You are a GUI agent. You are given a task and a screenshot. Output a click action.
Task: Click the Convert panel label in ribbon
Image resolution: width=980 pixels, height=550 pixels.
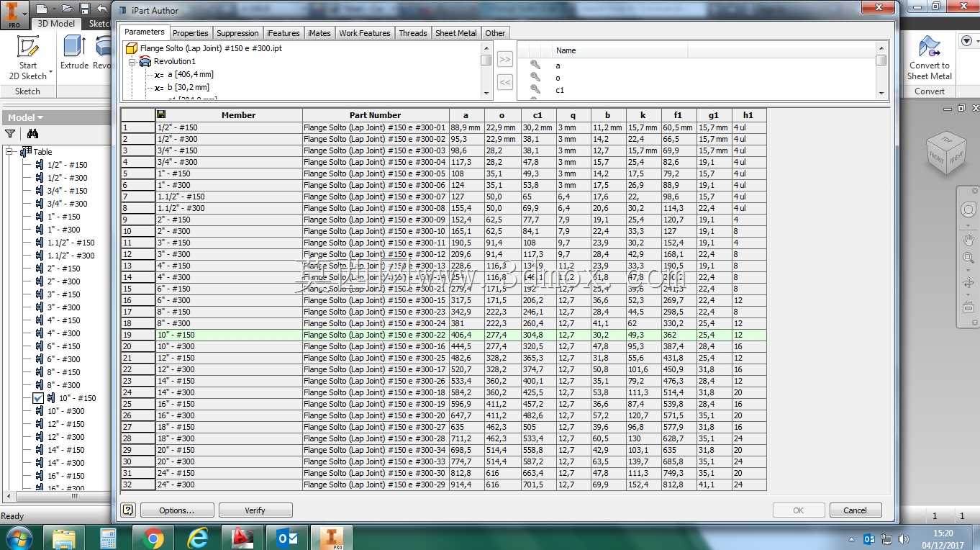(930, 91)
